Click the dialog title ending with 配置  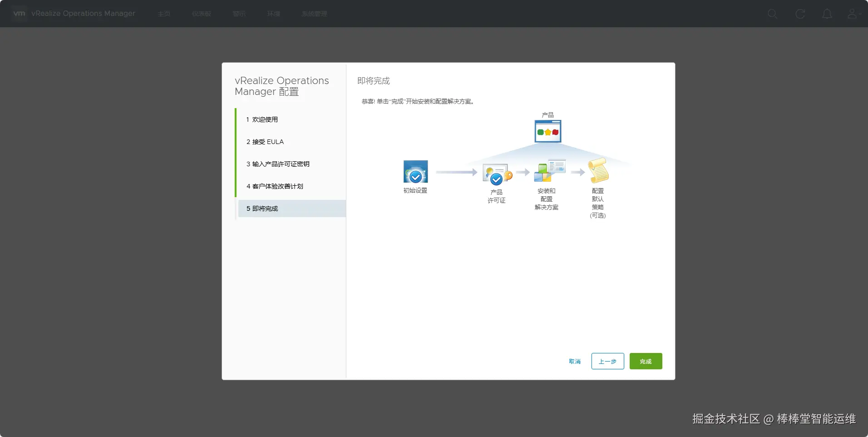[x=282, y=86]
